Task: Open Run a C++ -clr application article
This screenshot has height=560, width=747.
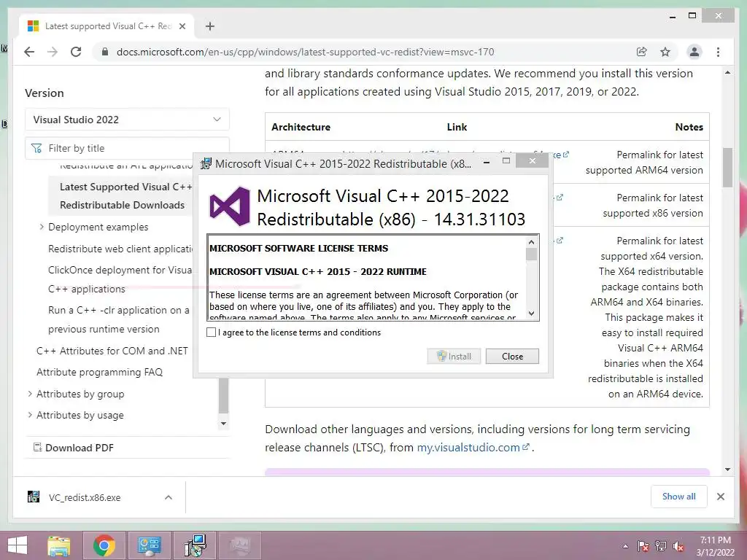Action: (119, 319)
